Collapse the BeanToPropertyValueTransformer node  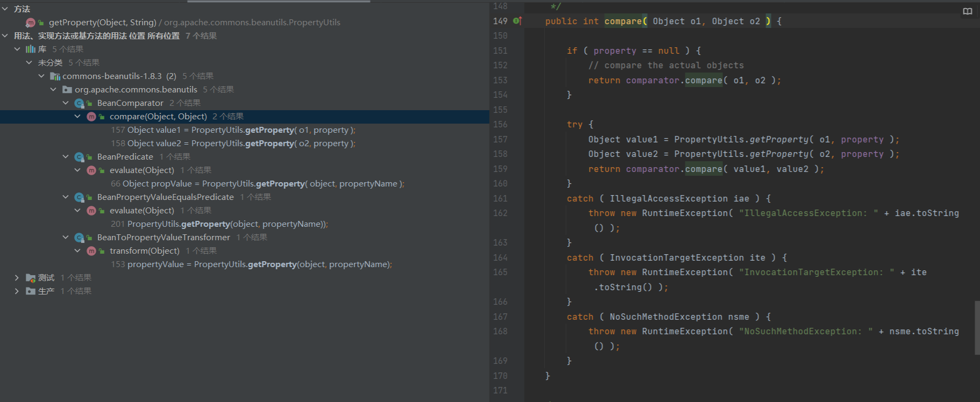[66, 237]
